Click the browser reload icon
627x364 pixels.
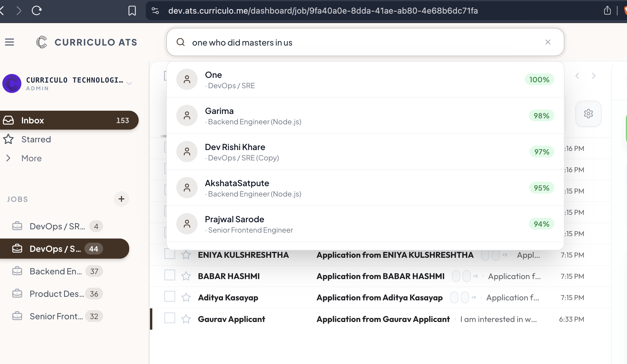coord(36,11)
